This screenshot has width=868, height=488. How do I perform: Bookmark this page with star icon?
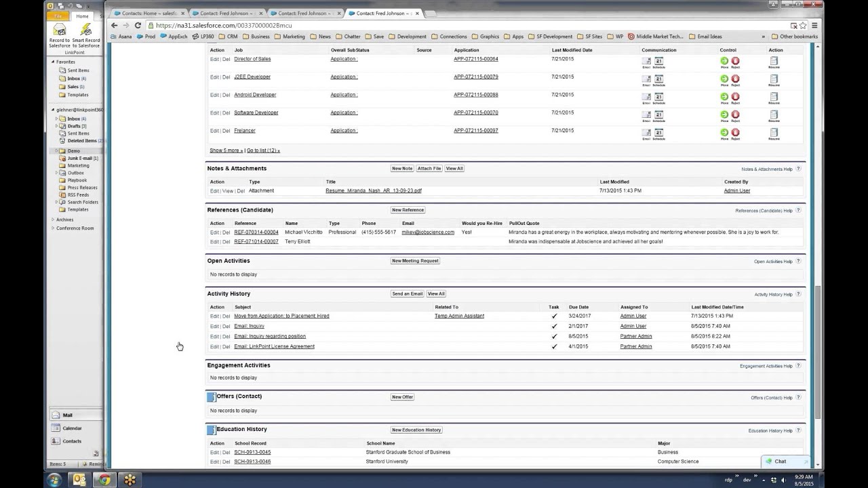point(803,25)
